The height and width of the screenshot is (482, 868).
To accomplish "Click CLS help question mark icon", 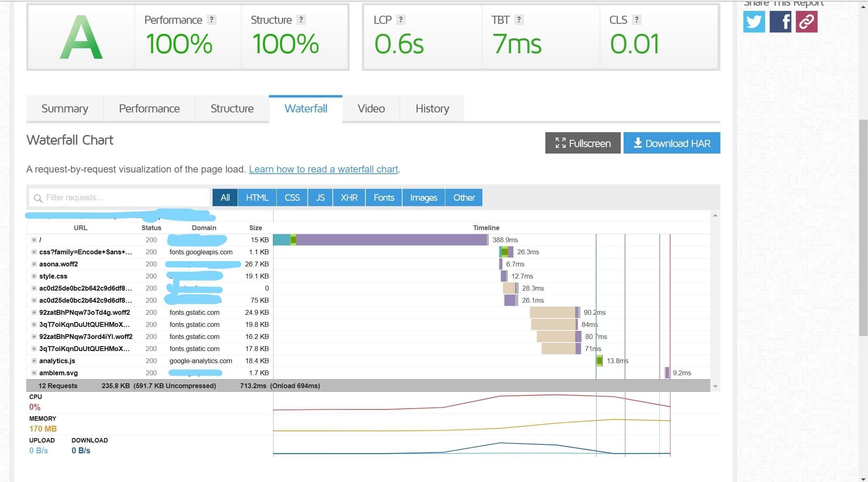I will point(636,20).
